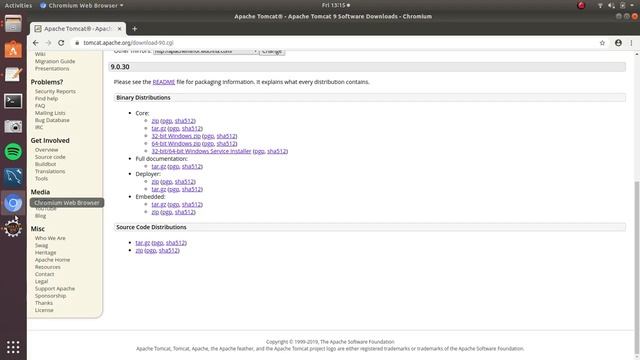
Task: Open Migration Guide sidebar link
Action: click(x=55, y=61)
